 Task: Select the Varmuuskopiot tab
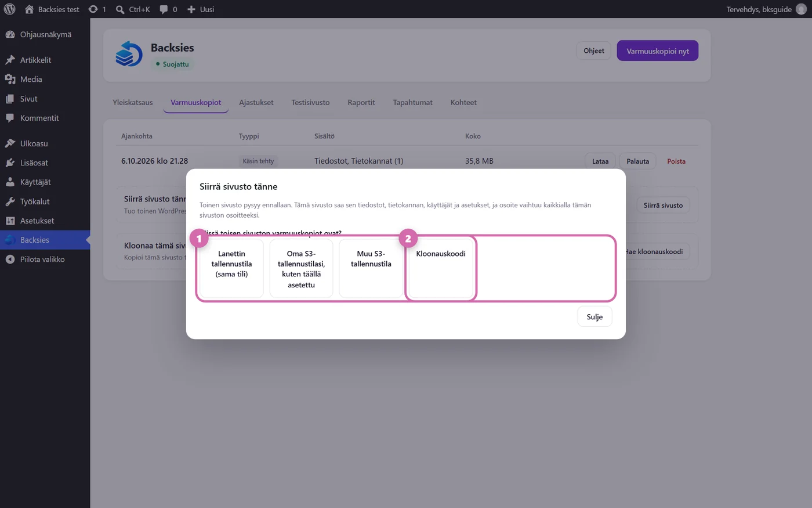[196, 102]
